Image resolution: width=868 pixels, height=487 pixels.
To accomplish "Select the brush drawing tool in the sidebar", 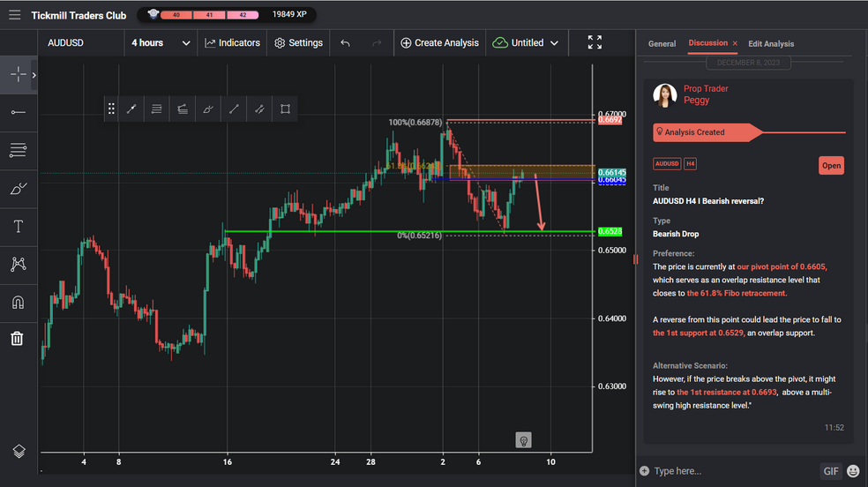I will [18, 189].
